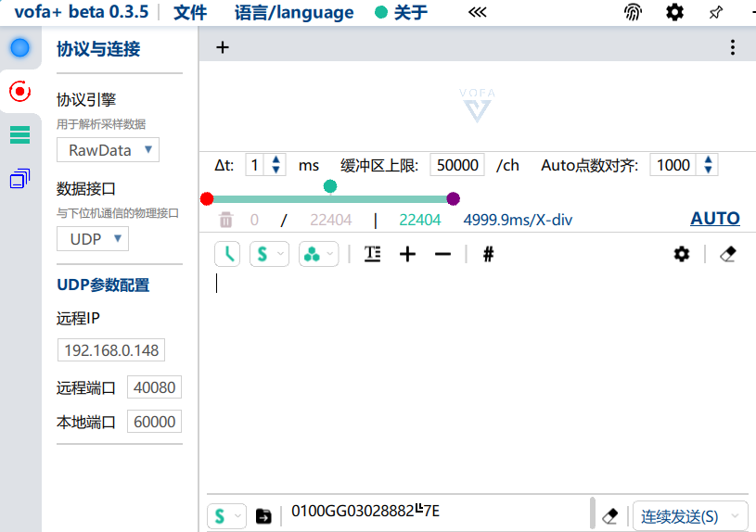Image resolution: width=756 pixels, height=532 pixels.
Task: Expand the RawData protocol engine dropdown
Action: pos(109,149)
